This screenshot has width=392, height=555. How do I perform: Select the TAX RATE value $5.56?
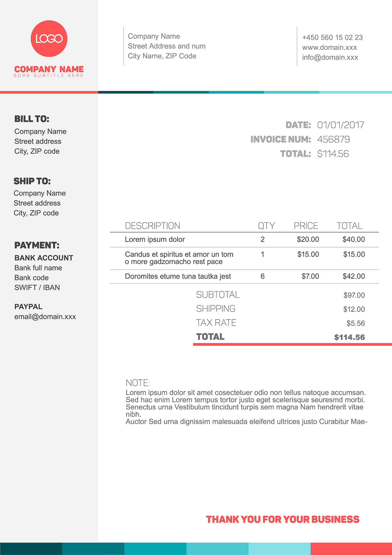pyautogui.click(x=355, y=323)
